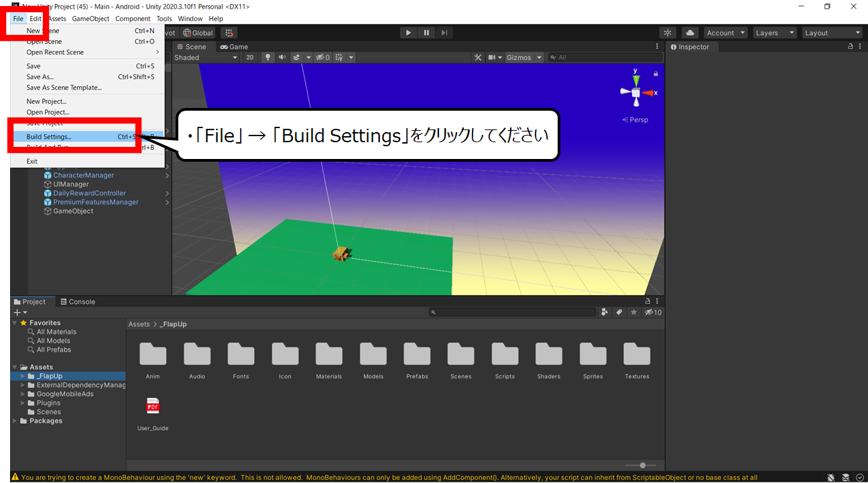Click the Play button in the toolbar

point(408,33)
